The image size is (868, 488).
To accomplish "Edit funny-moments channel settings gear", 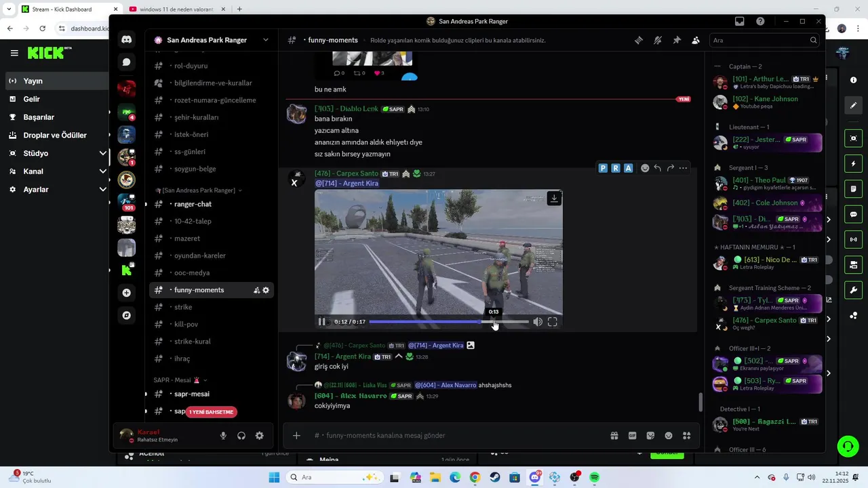I will pos(266,290).
